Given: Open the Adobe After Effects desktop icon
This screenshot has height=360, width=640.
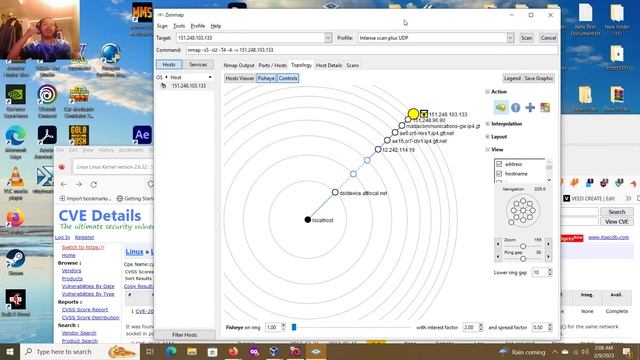Looking at the screenshot, I should [x=142, y=135].
